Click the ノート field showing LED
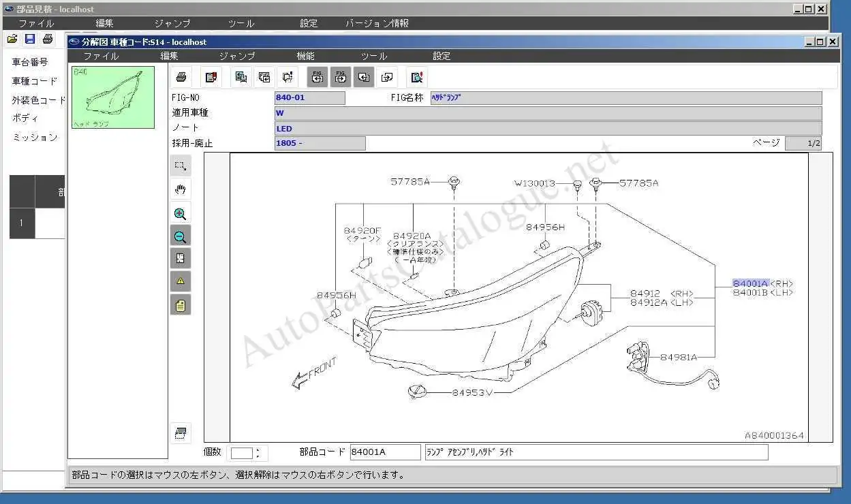 tap(548, 128)
